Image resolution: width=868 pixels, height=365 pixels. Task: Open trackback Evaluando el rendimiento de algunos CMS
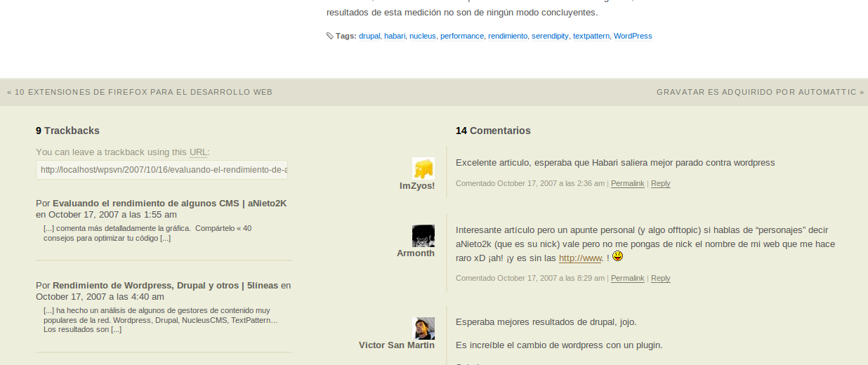169,203
